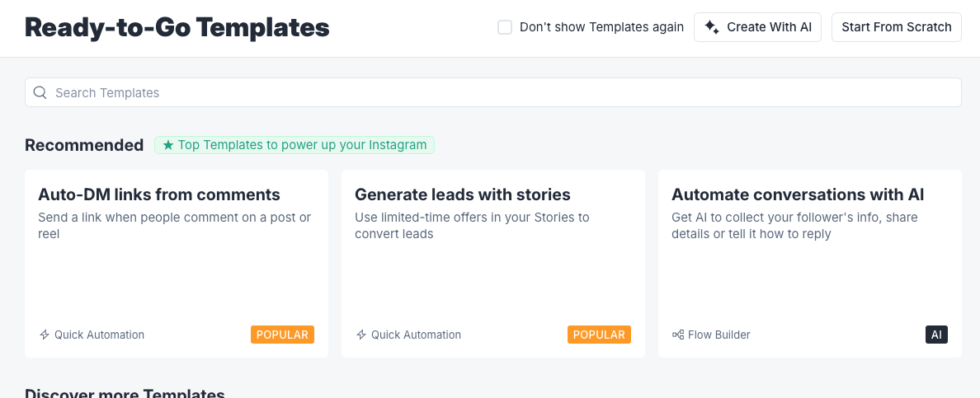Click Quick Automation label on Auto-DM card
The width and height of the screenshot is (980, 398).
pos(99,335)
